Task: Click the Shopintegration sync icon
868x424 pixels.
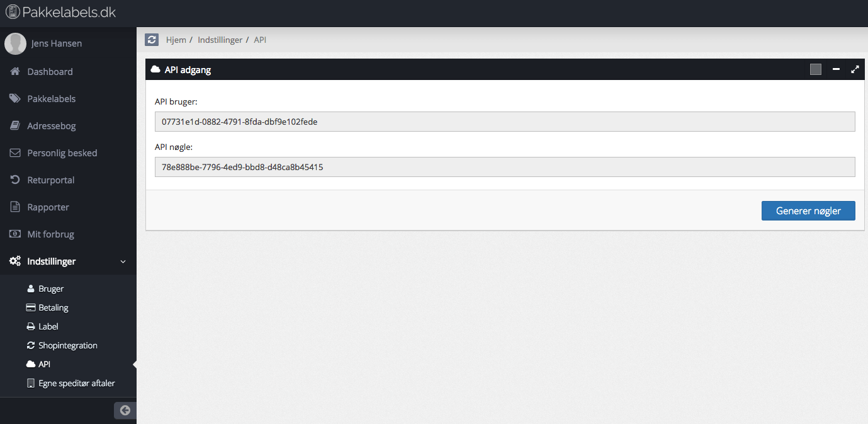Action: (x=31, y=345)
